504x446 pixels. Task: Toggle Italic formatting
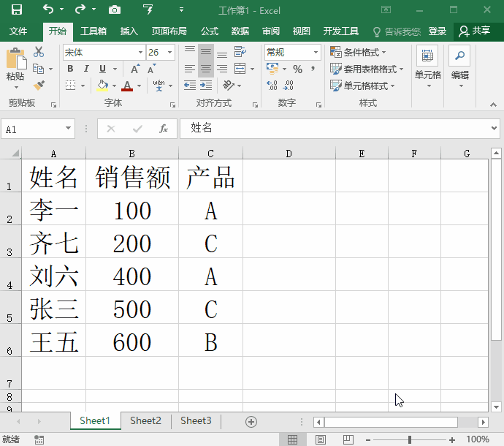(86, 69)
